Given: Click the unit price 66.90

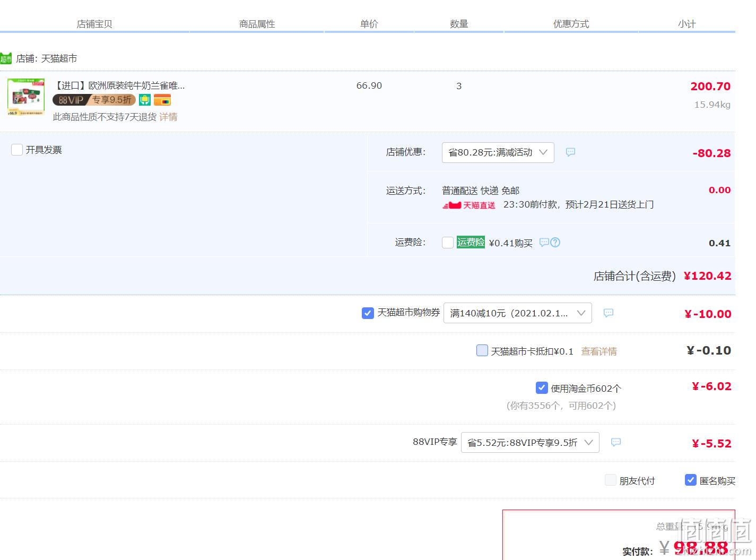Looking at the screenshot, I should click(369, 85).
